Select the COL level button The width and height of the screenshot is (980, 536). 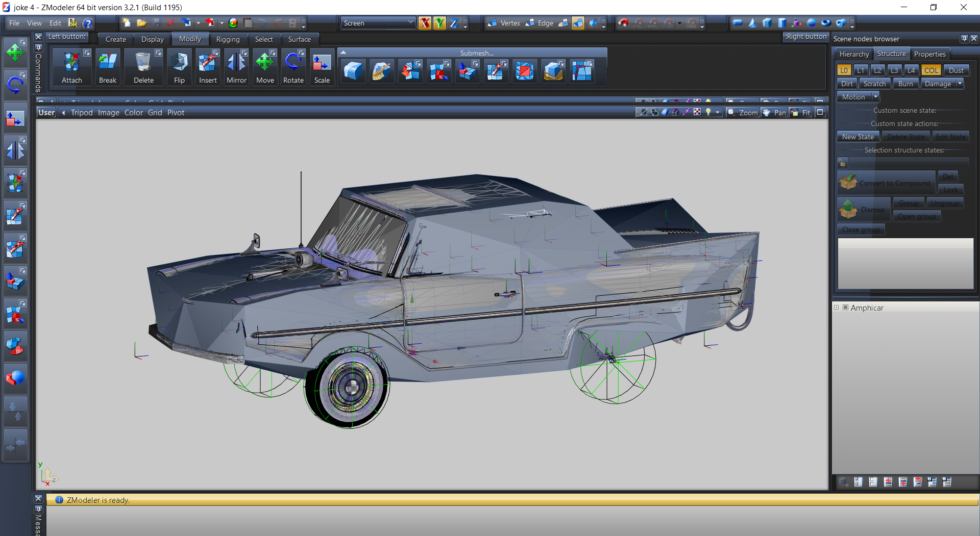(x=931, y=70)
